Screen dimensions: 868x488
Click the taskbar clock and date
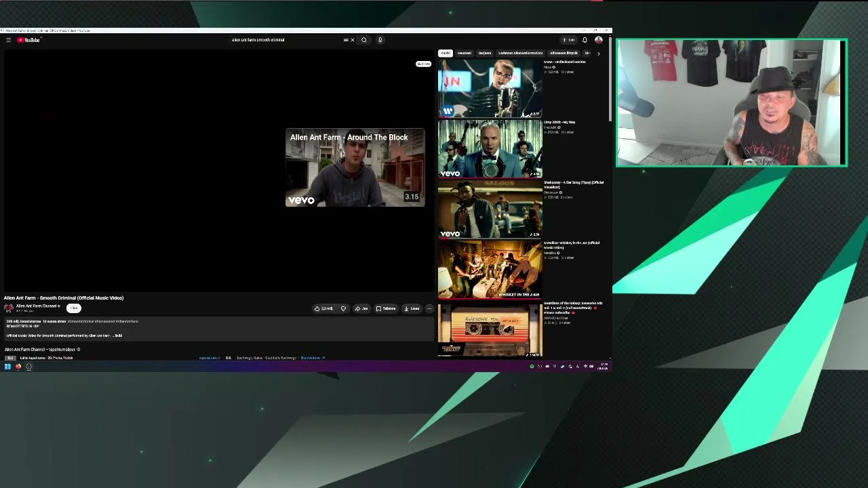coord(603,367)
